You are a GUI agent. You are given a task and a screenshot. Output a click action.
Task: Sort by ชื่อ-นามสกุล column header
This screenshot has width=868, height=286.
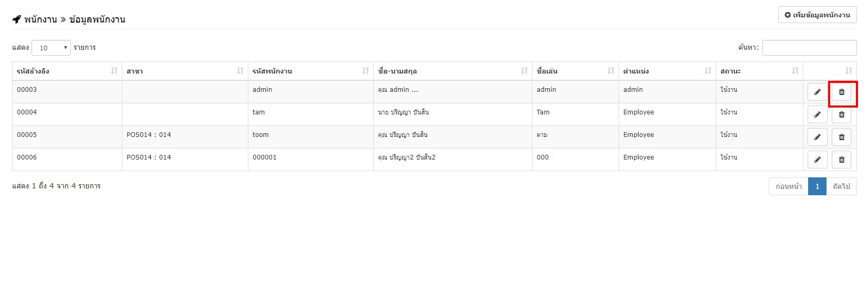453,71
